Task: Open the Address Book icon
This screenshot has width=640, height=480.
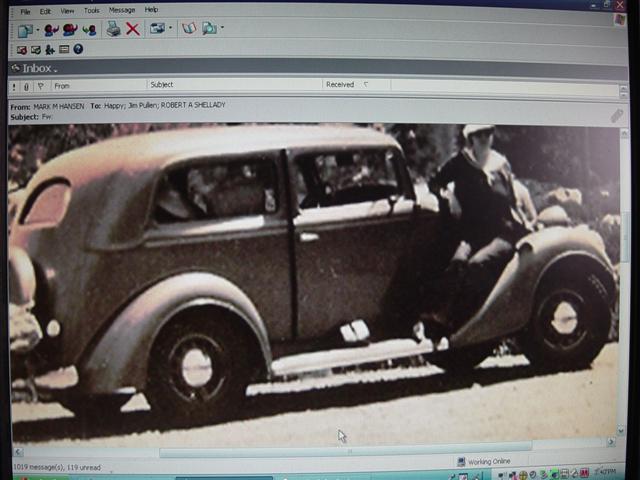Action: [188, 29]
